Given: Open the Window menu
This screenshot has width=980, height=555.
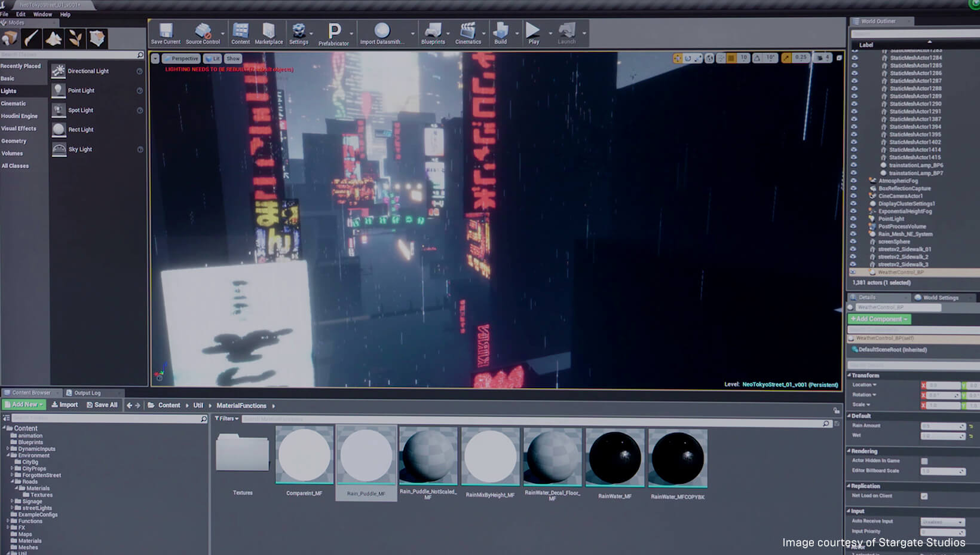Looking at the screenshot, I should click(x=42, y=14).
